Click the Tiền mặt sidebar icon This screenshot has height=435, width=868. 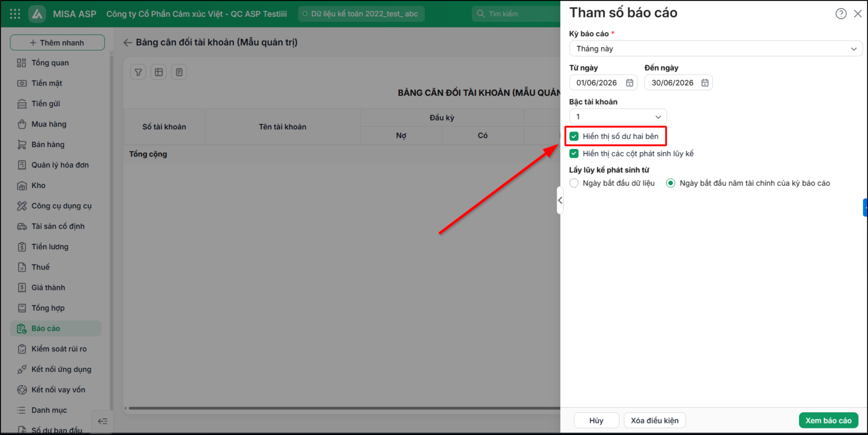[22, 83]
